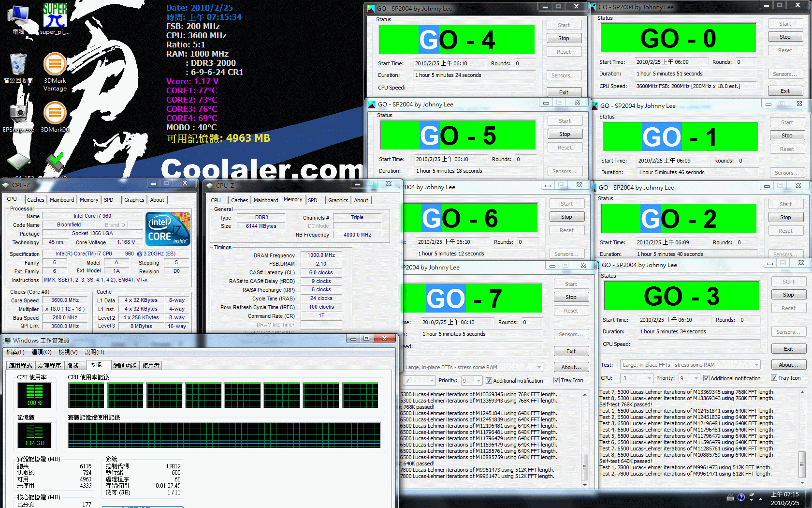Grab the GO - 3 log scrollbar thumb
The height and width of the screenshot is (508, 812).
click(x=802, y=464)
